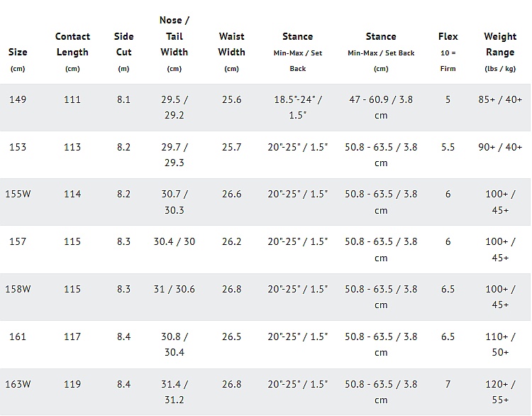Select the Flex column header

click(x=448, y=36)
